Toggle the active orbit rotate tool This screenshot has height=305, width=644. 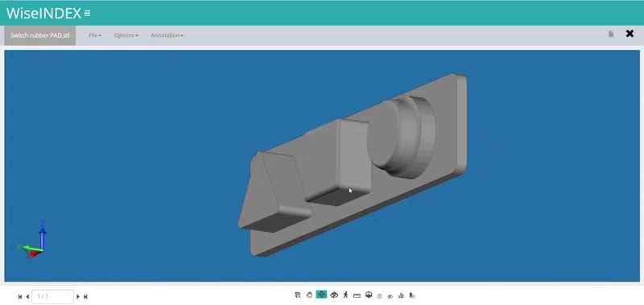click(x=321, y=295)
